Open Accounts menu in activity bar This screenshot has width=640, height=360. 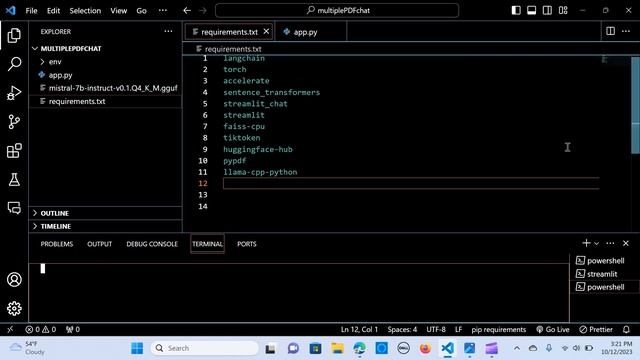(14, 280)
